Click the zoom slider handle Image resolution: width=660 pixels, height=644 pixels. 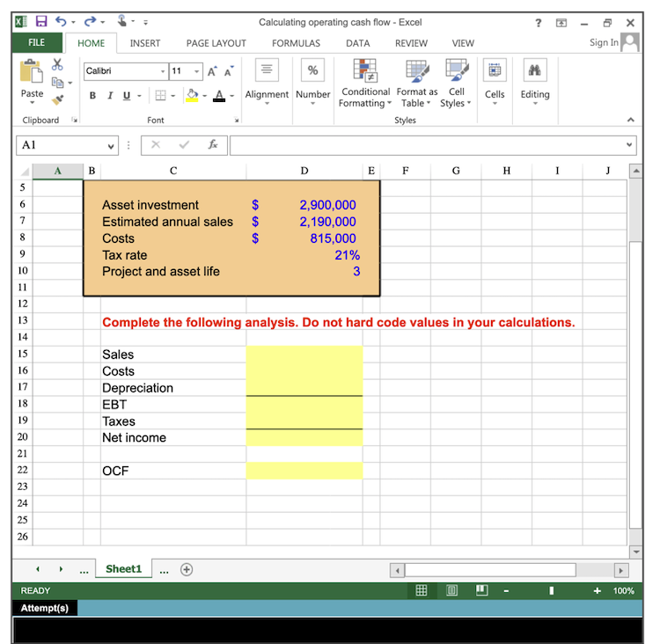tap(552, 591)
